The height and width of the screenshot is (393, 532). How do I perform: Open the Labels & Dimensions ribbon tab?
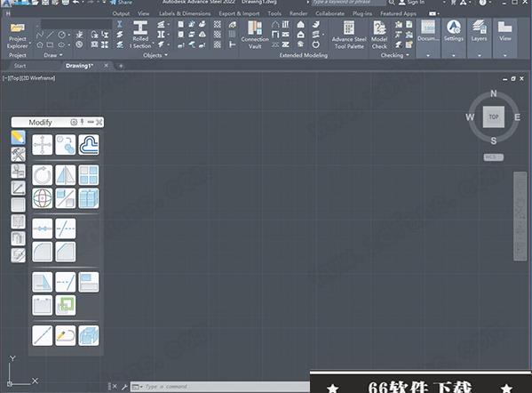tap(185, 13)
